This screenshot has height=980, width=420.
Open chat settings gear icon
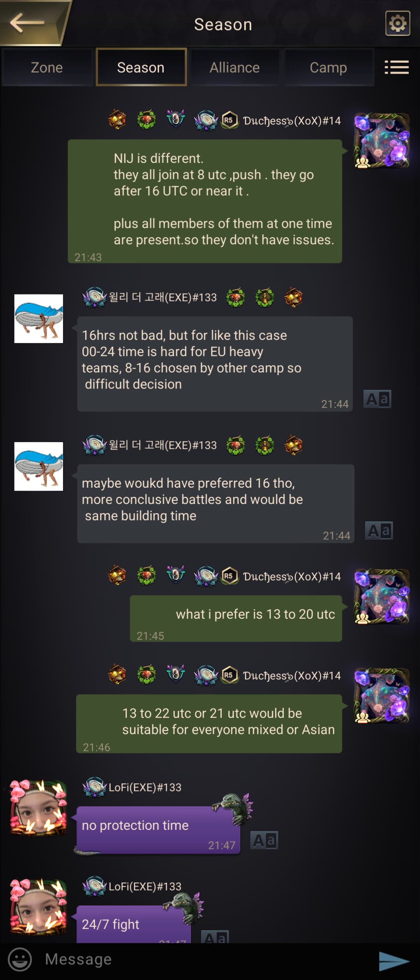[x=397, y=23]
